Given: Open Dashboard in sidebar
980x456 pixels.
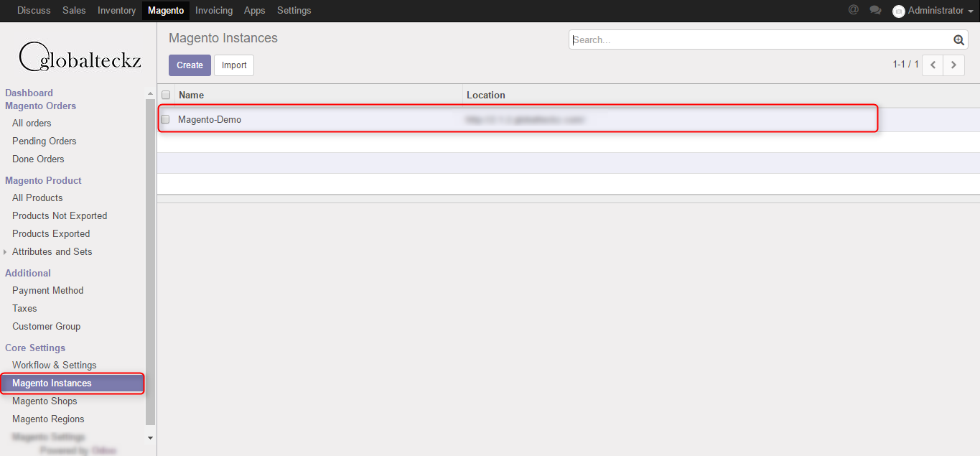Looking at the screenshot, I should pos(29,93).
